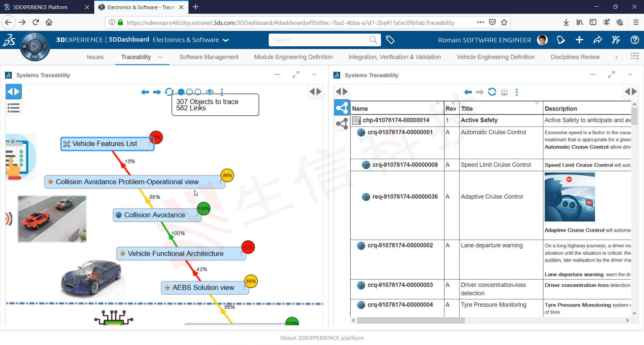Image resolution: width=644 pixels, height=345 pixels.
Task: Select the third view radio circle
Action: tap(198, 92)
